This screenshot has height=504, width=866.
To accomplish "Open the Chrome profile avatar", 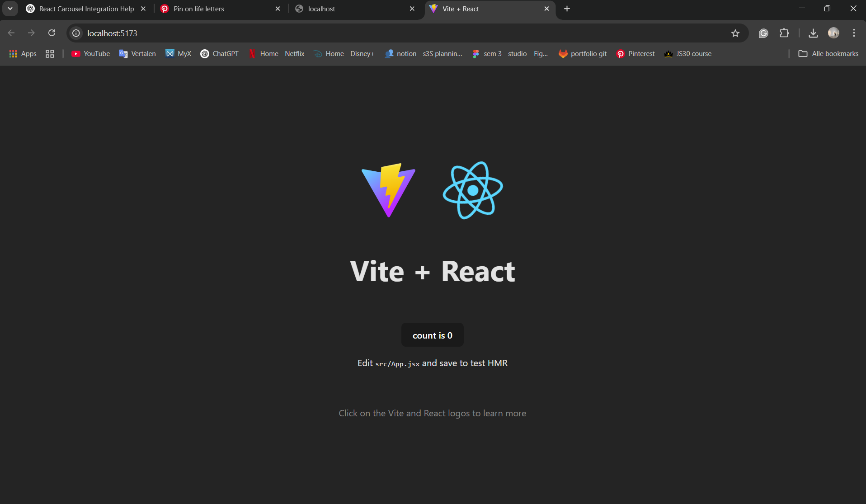I will point(833,33).
